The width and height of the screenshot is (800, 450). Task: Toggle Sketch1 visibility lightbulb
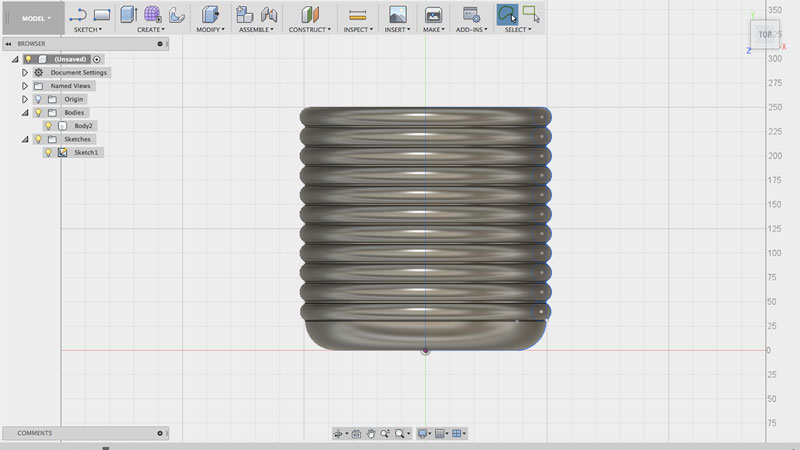48,153
